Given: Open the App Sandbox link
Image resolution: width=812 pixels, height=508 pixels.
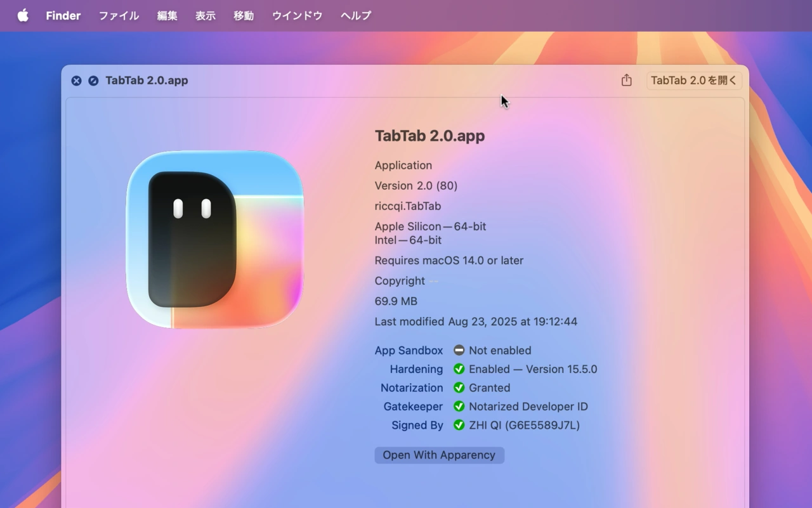Looking at the screenshot, I should point(409,349).
